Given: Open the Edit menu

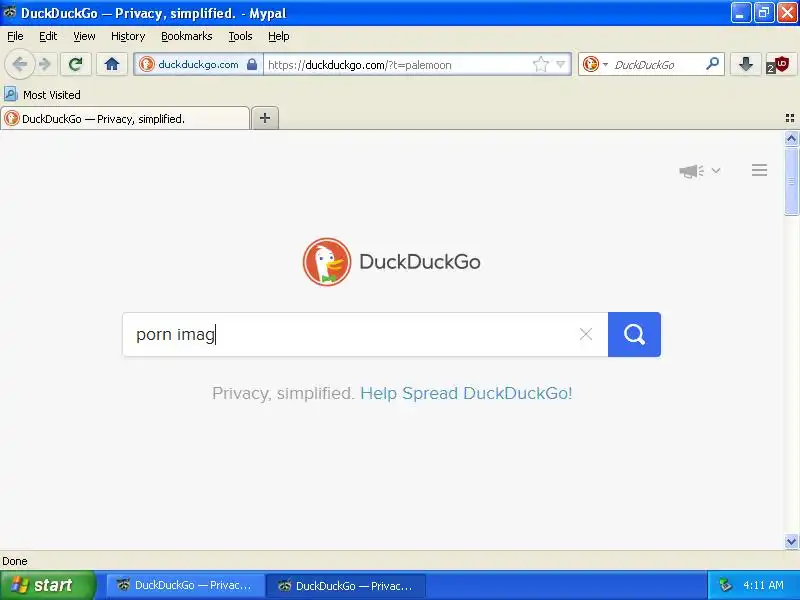Looking at the screenshot, I should [x=48, y=36].
